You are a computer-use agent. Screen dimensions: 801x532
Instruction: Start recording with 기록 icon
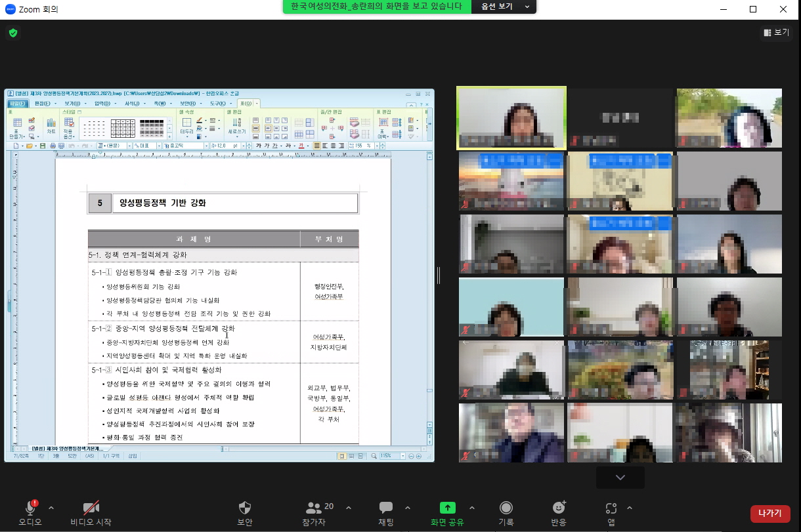(x=506, y=508)
